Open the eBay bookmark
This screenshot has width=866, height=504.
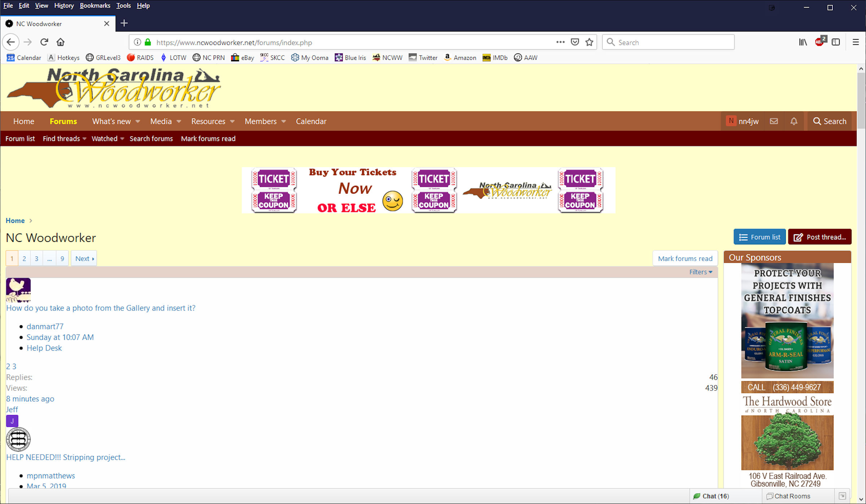pos(242,58)
